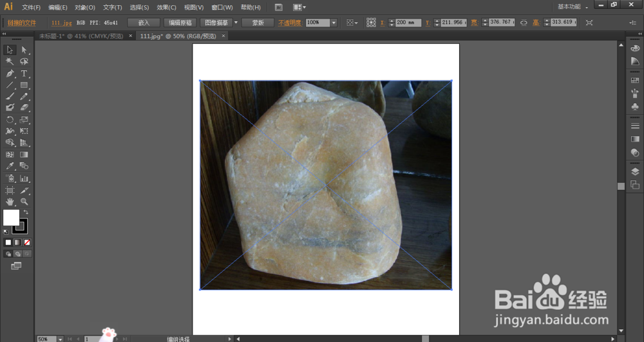Select the Blend tool

(x=24, y=166)
